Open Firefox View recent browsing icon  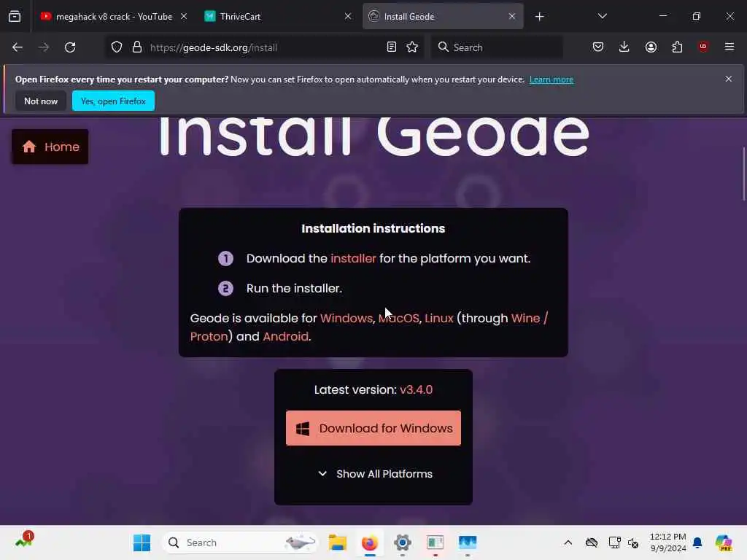[15, 16]
